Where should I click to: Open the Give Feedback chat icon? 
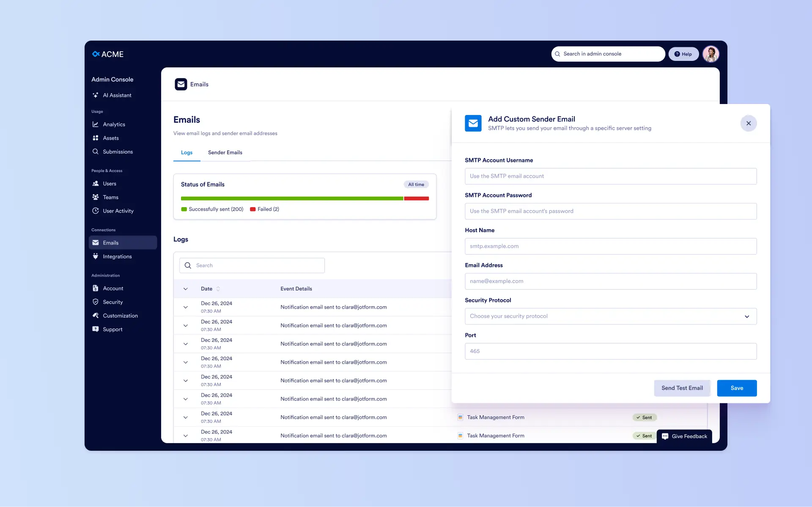[x=665, y=436]
